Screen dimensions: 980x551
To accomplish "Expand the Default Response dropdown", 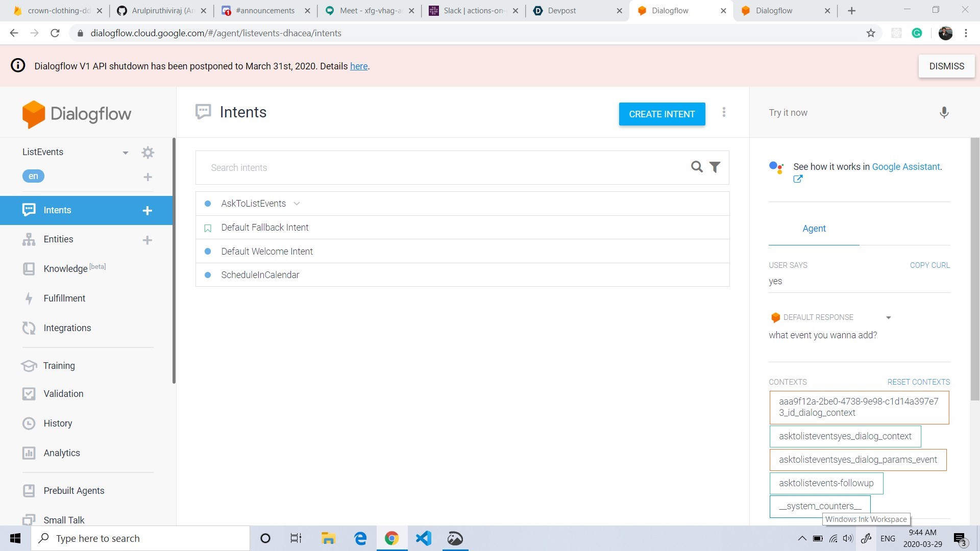I will (888, 317).
